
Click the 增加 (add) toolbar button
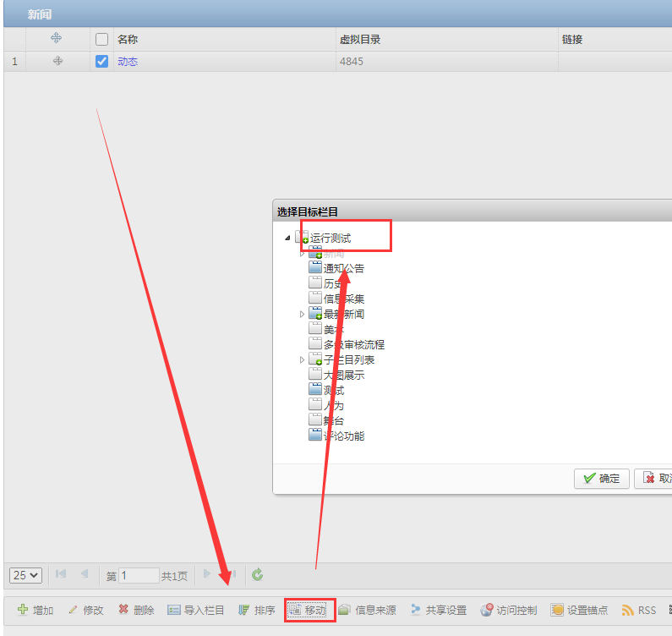36,610
